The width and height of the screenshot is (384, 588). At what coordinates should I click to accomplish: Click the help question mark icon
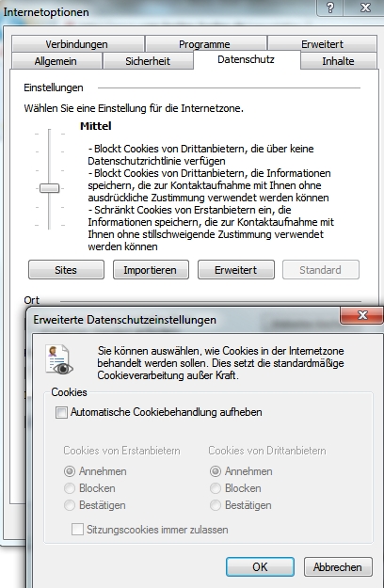click(330, 8)
